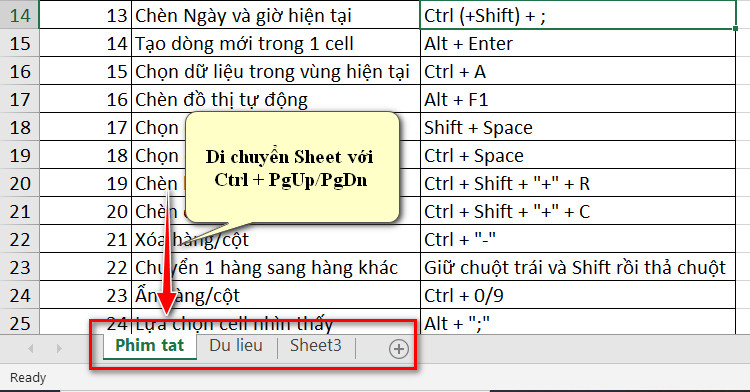Select row header 21
750x392 pixels.
(20, 211)
